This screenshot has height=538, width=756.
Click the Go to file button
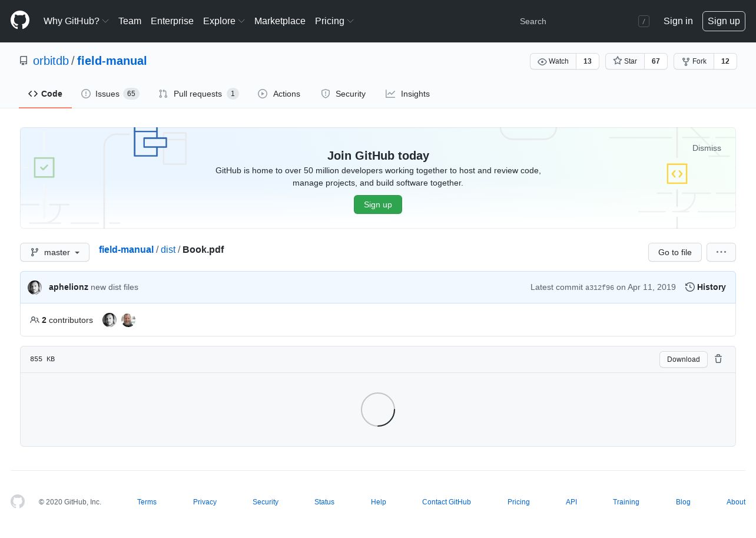[675, 252]
